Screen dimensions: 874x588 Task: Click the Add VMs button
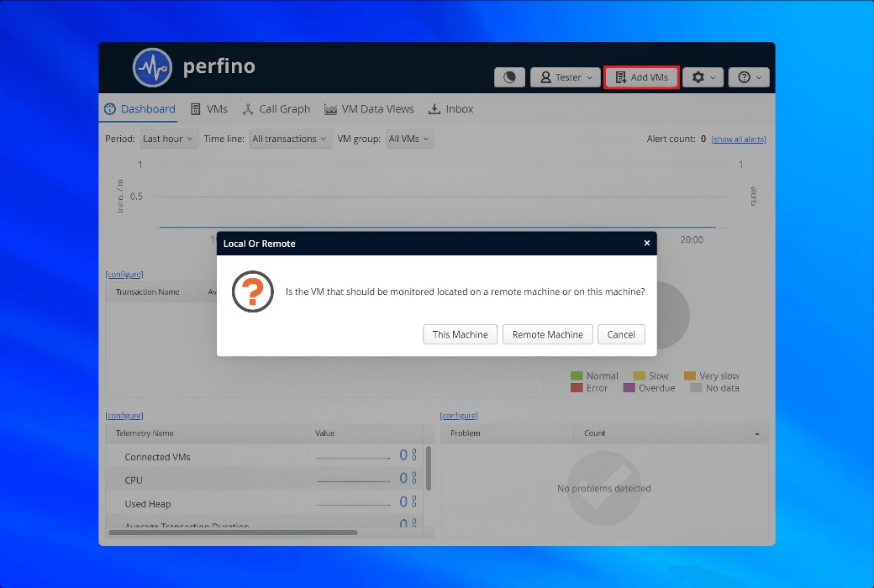[641, 77]
